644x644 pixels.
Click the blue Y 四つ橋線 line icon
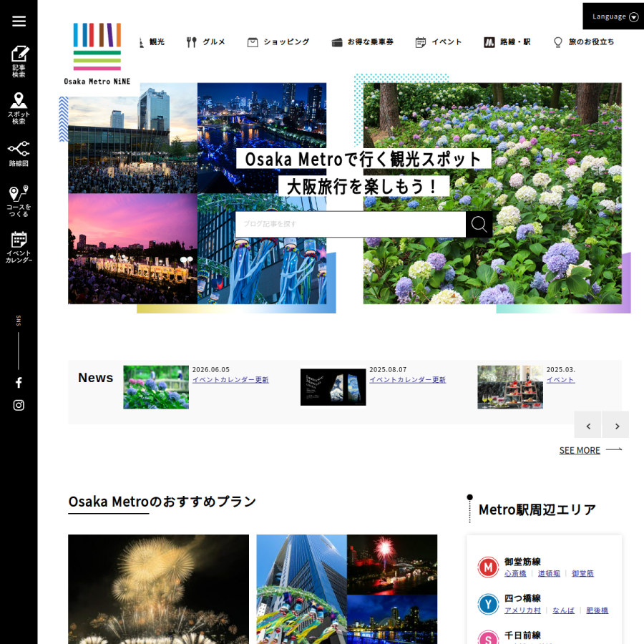tap(488, 604)
